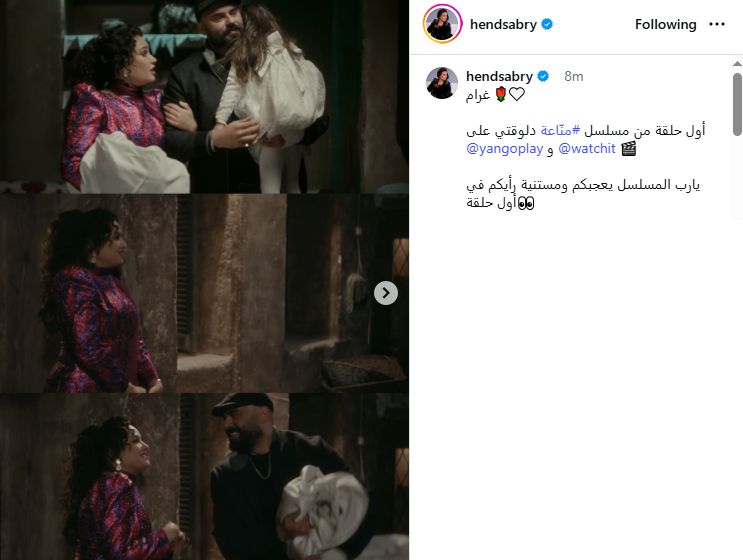Viewport: 743px width, 560px height.
Task: Go to next photo with carousel arrow
Action: click(386, 293)
